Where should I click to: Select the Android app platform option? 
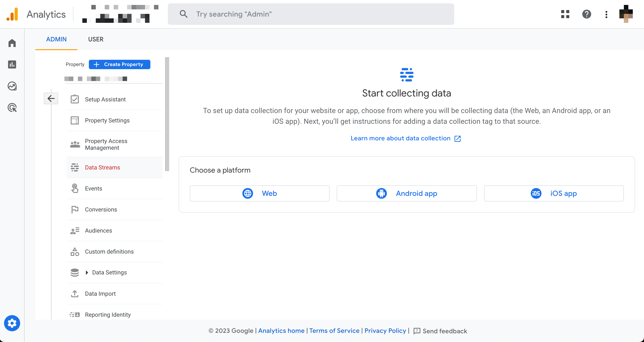click(406, 193)
